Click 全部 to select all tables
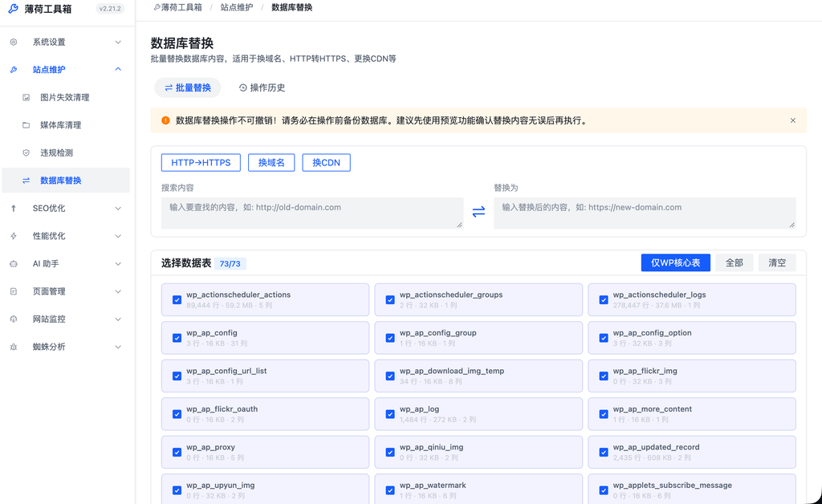 pos(734,263)
